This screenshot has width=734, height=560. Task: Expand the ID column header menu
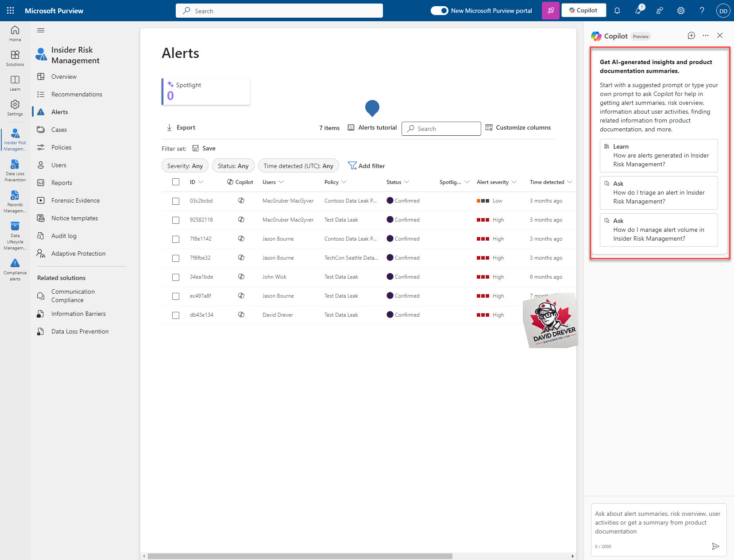click(x=201, y=182)
